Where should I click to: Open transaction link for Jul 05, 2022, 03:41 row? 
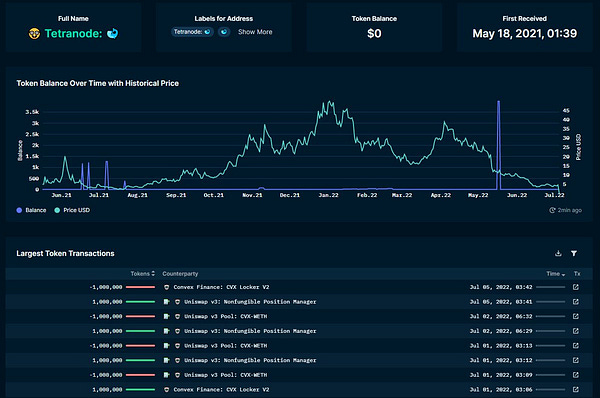pos(576,302)
